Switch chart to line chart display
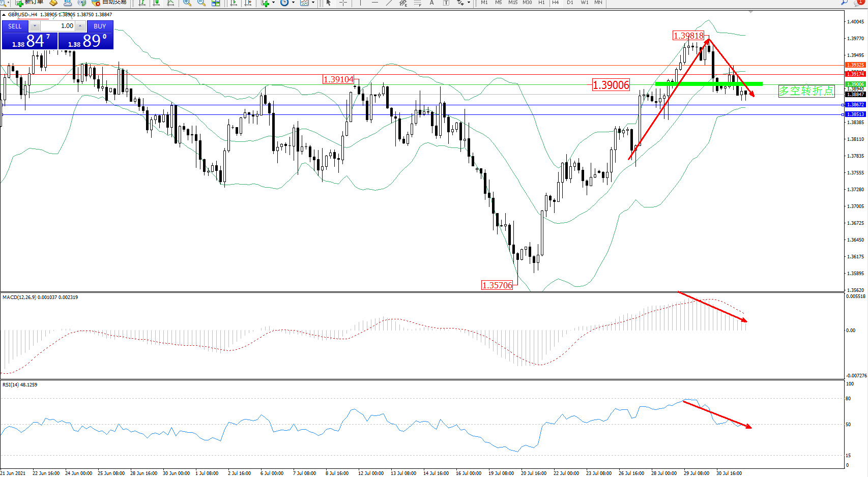Image resolution: width=868 pixels, height=477 pixels. click(x=170, y=3)
